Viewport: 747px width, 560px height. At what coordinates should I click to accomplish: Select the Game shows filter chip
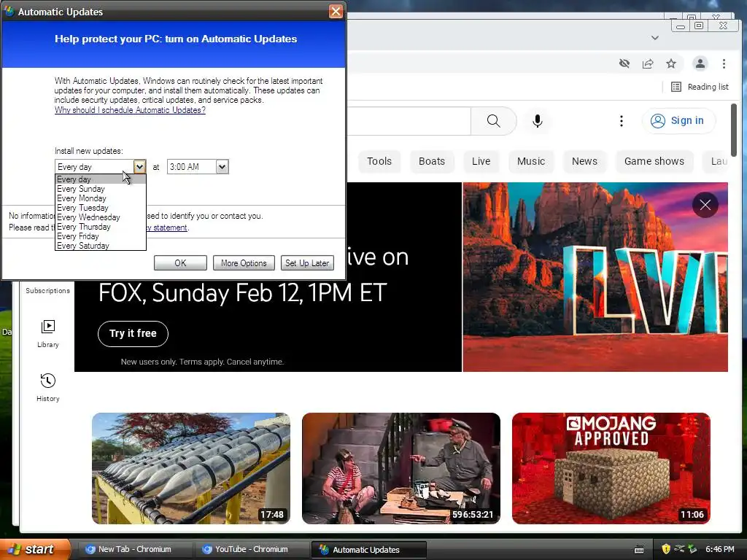[654, 161]
